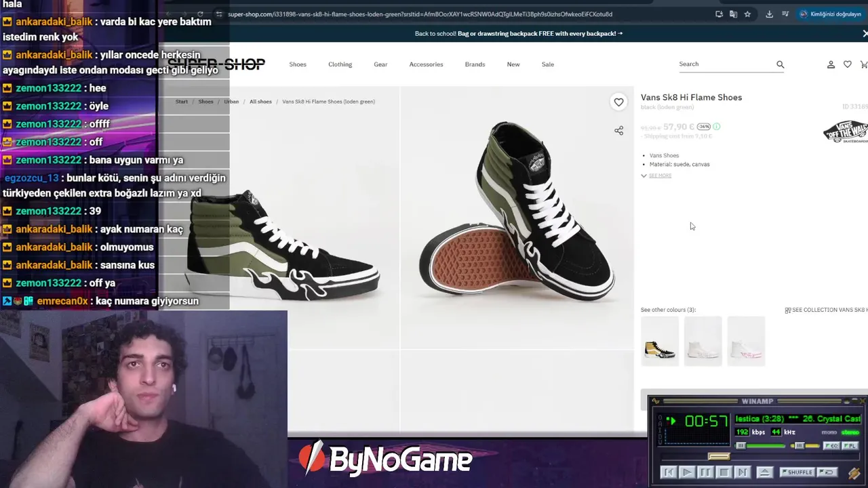Screen dimensions: 868x488
Task: Open the shopping cart icon
Action: [863, 64]
